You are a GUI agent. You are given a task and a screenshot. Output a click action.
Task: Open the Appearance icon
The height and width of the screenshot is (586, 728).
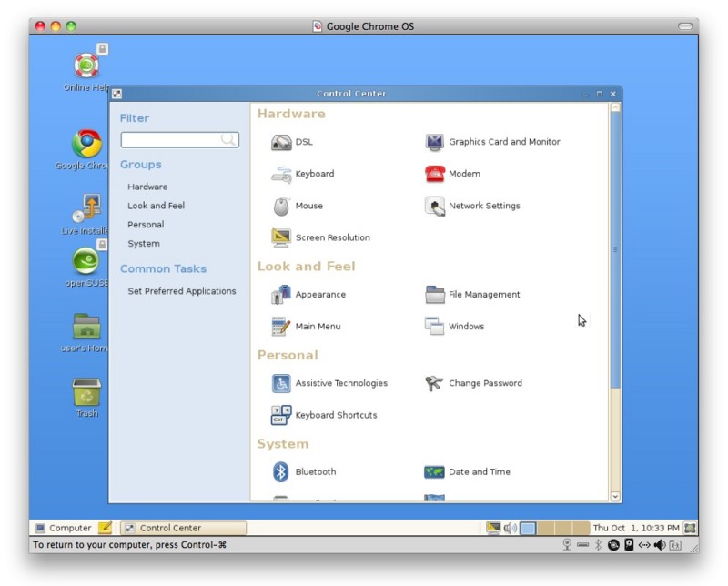tap(281, 295)
